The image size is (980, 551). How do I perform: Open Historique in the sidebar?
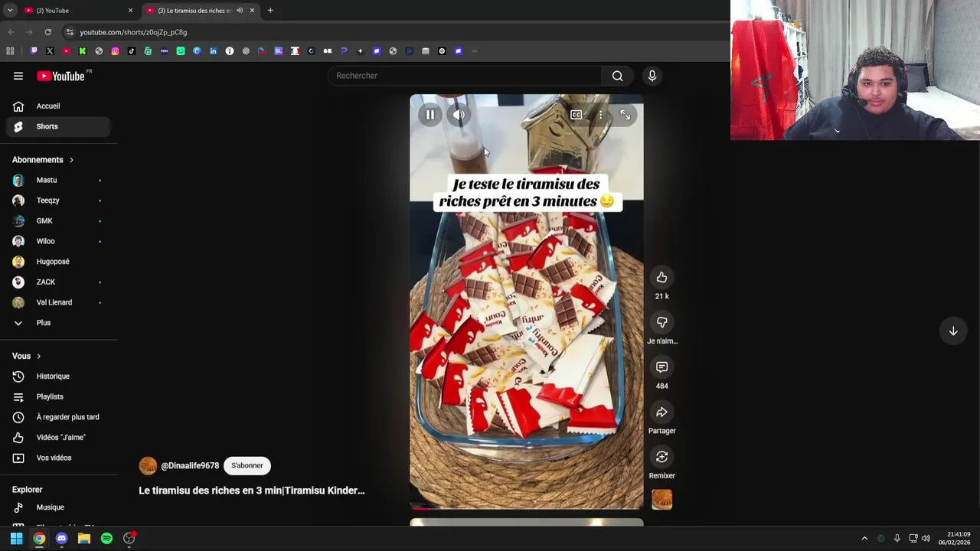(x=58, y=377)
